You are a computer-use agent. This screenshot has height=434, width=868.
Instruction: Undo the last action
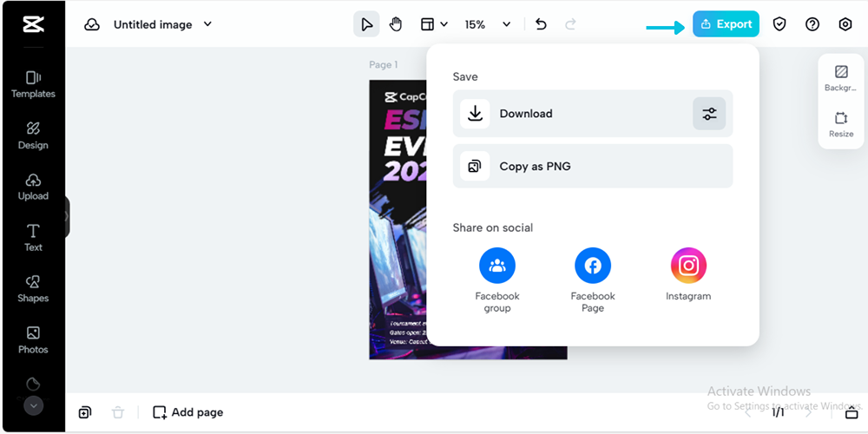(541, 24)
